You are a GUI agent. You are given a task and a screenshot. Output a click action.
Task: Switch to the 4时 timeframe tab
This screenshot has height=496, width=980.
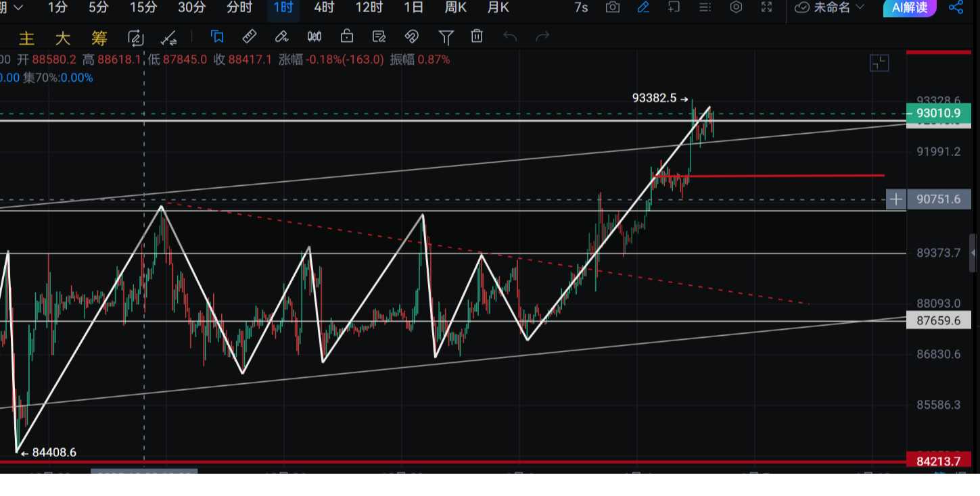(x=324, y=7)
